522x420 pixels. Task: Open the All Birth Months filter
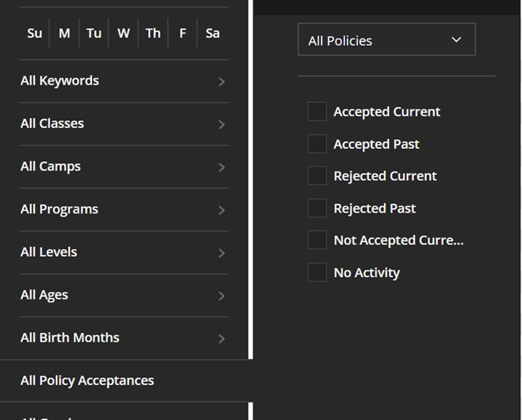[124, 338]
